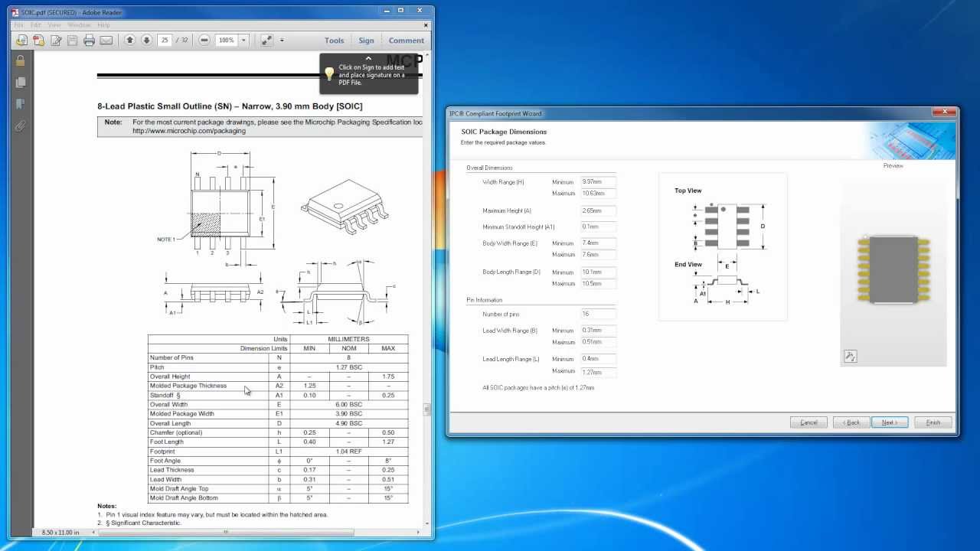Click the fit-to-window read mode icon

(266, 40)
